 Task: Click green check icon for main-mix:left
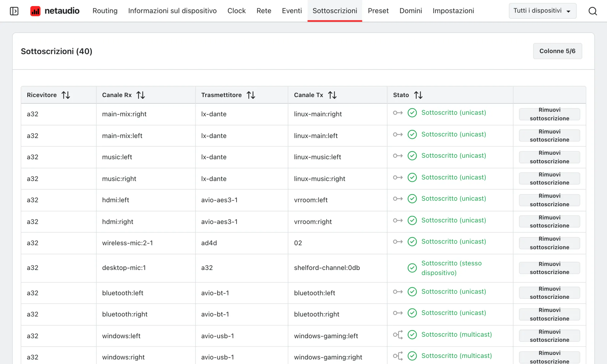pos(412,134)
